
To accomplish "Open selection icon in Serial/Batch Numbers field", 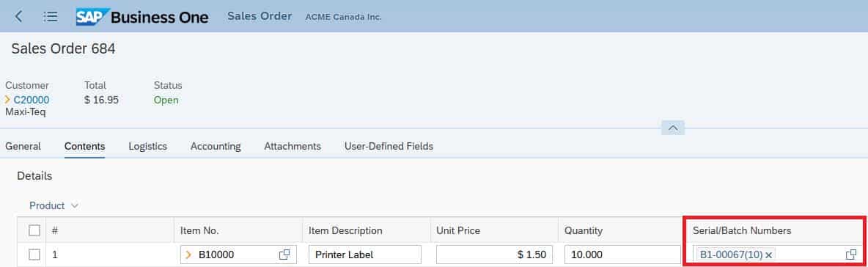I will 851,255.
